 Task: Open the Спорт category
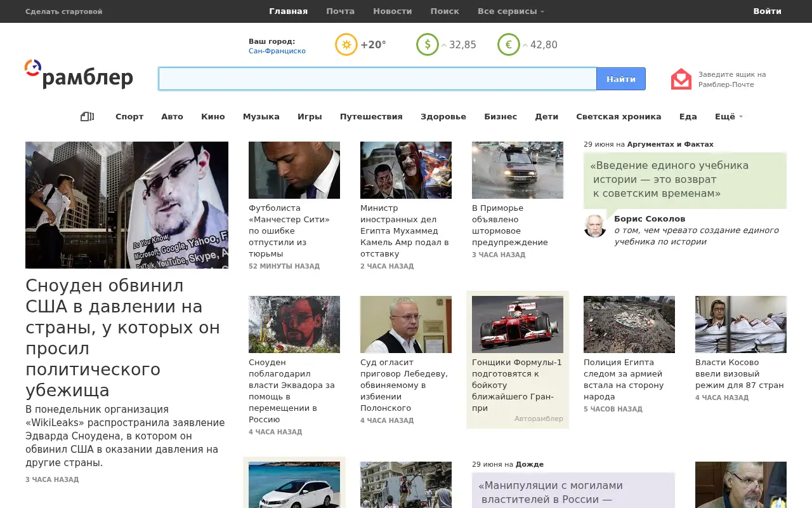129,116
